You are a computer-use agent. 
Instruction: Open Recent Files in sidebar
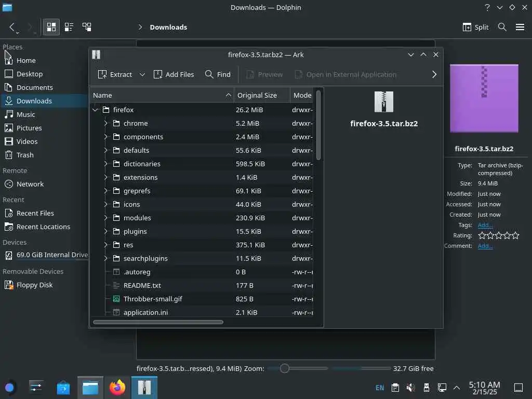point(44,213)
